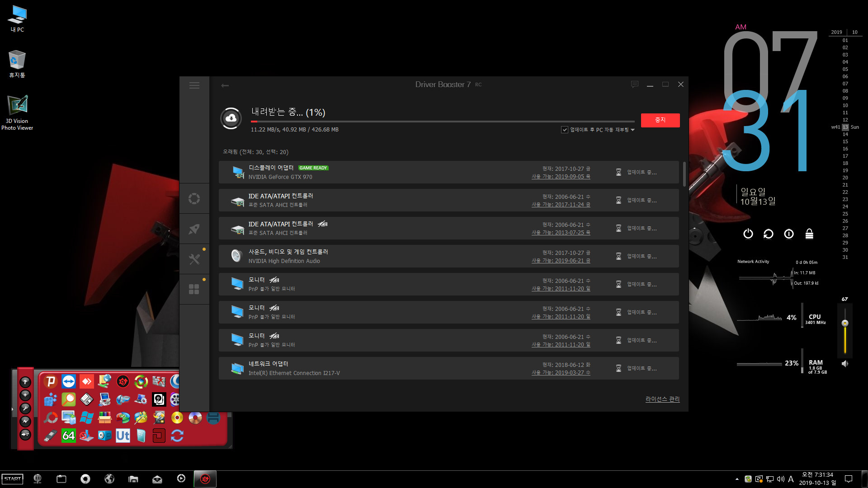Click the system tray volume icon

click(x=781, y=479)
